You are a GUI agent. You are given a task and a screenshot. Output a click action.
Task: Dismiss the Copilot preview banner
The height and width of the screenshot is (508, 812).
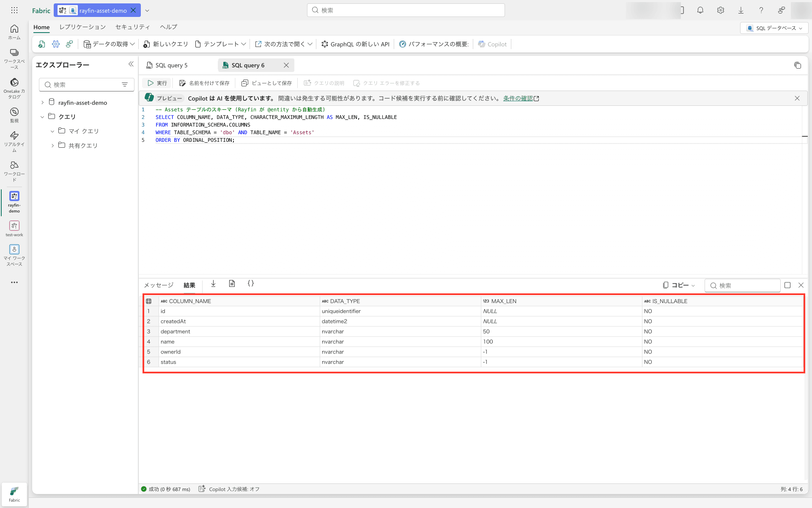[797, 98]
